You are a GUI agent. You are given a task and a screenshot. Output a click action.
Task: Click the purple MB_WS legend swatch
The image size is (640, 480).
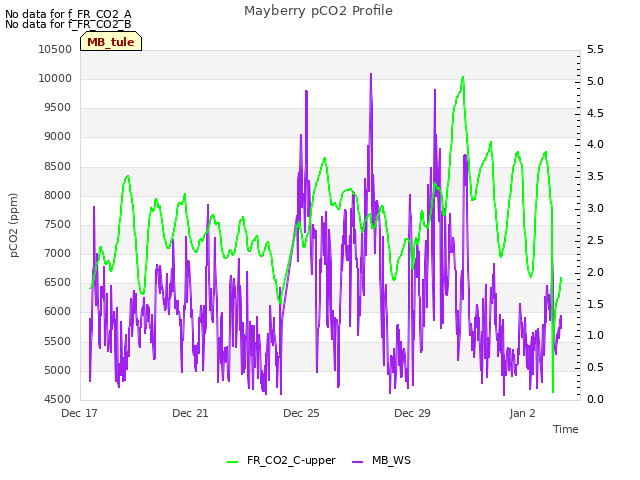pos(357,462)
